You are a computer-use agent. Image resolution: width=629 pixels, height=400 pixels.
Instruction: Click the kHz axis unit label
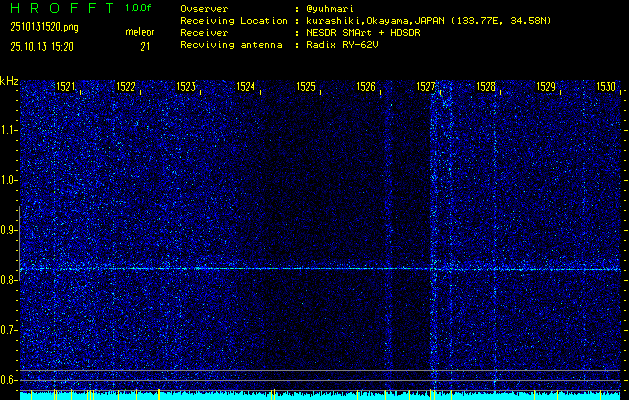pyautogui.click(x=9, y=81)
